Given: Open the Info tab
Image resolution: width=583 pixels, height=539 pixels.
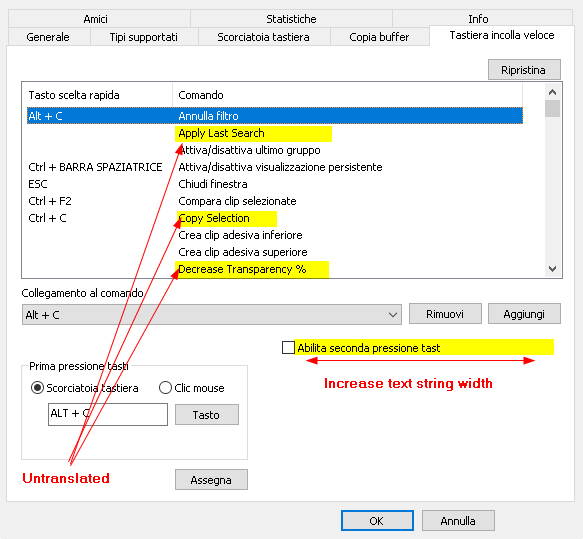Looking at the screenshot, I should [478, 19].
